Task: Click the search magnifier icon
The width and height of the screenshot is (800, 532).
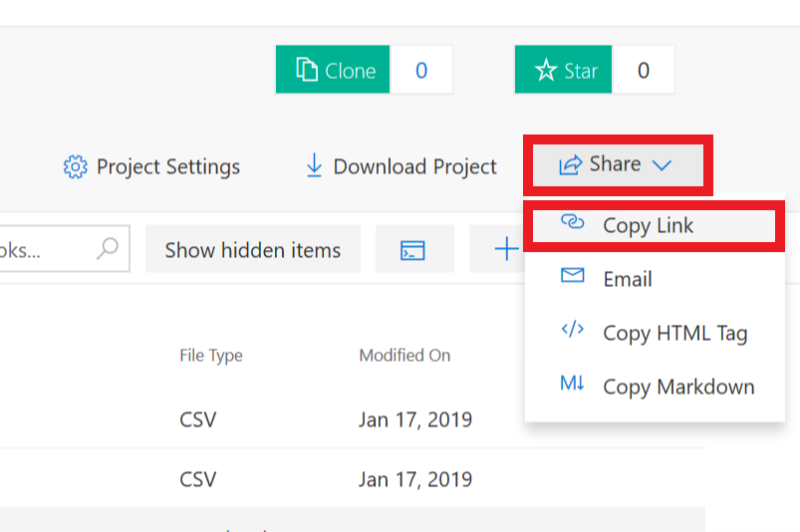Action: coord(108,248)
